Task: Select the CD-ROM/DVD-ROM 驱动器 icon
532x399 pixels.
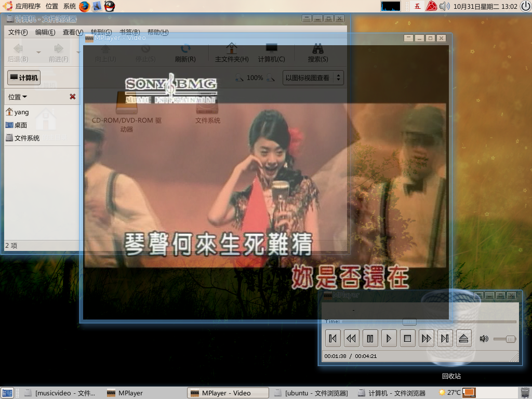Action: (x=127, y=111)
